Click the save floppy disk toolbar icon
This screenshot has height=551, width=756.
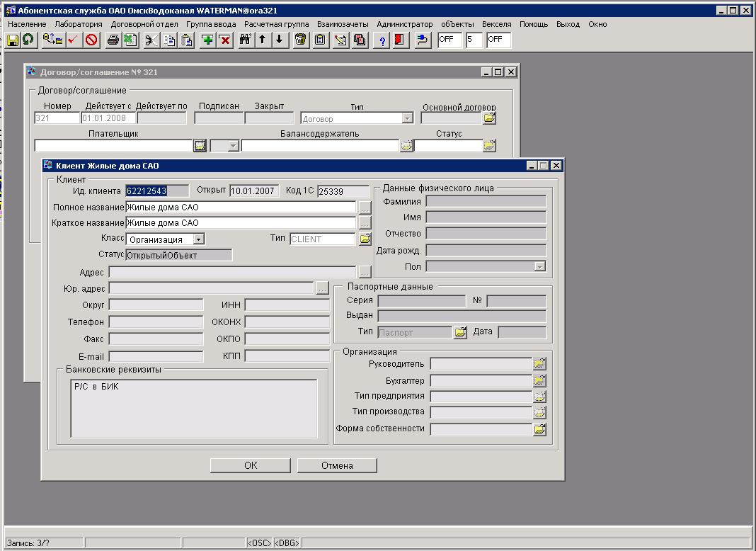(x=12, y=40)
